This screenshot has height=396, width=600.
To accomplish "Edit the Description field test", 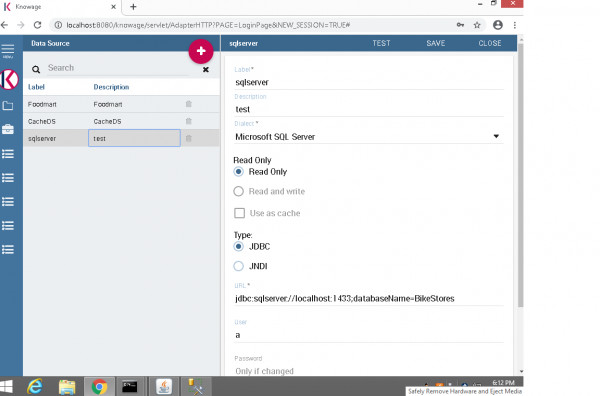I will [x=369, y=109].
